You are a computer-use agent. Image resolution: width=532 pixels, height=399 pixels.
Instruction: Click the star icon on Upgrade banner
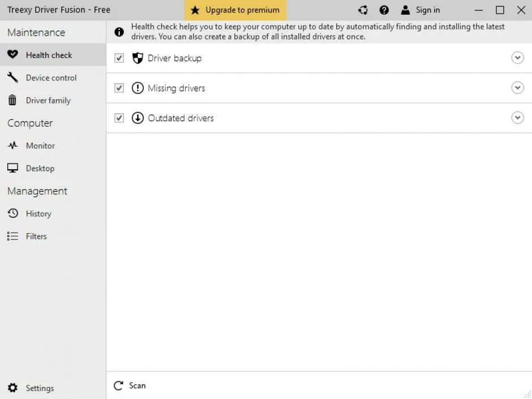point(195,10)
